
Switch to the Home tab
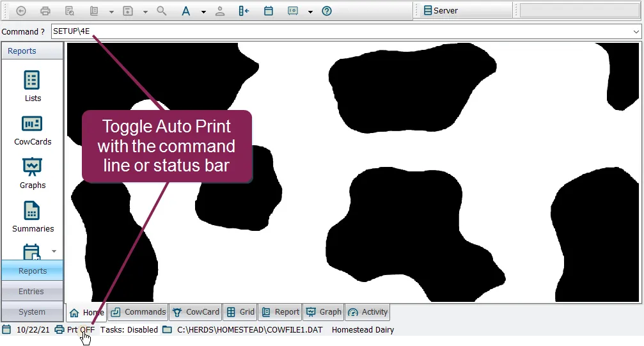[x=86, y=313]
